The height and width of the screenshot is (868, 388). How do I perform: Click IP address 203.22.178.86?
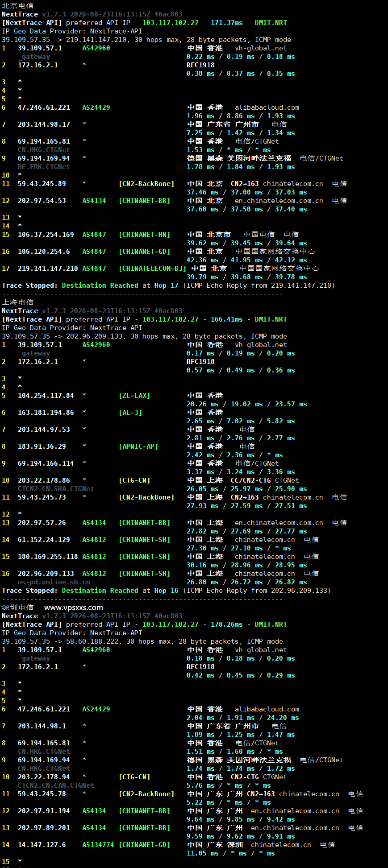(44, 480)
